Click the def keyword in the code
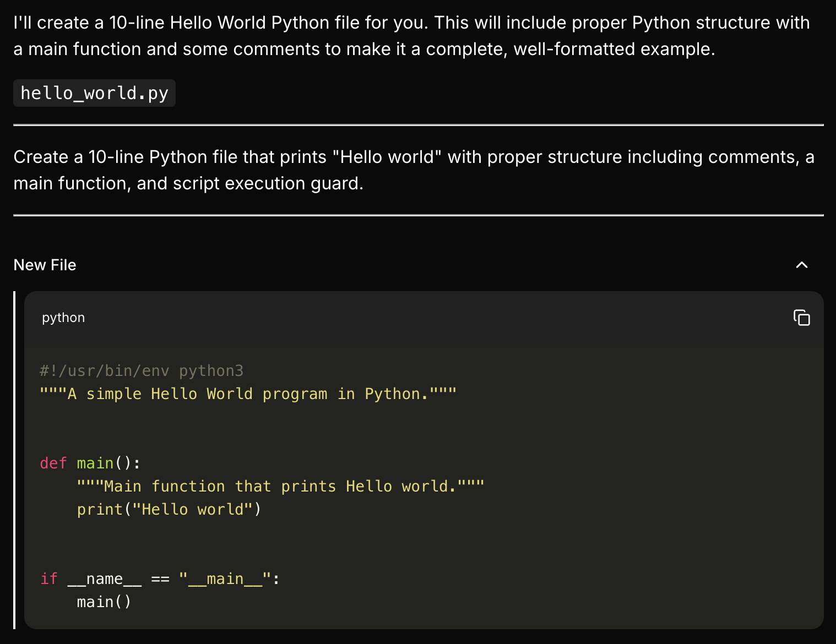Image resolution: width=836 pixels, height=644 pixels. tap(52, 463)
